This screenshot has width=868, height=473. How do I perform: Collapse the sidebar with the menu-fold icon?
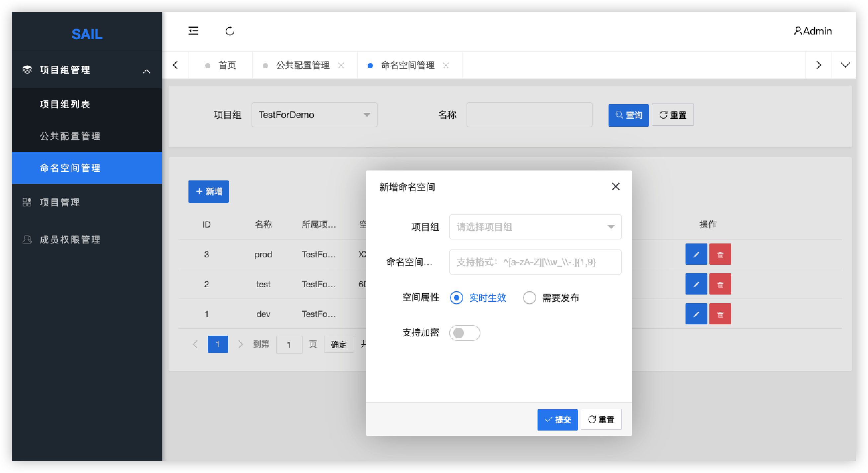(x=193, y=31)
